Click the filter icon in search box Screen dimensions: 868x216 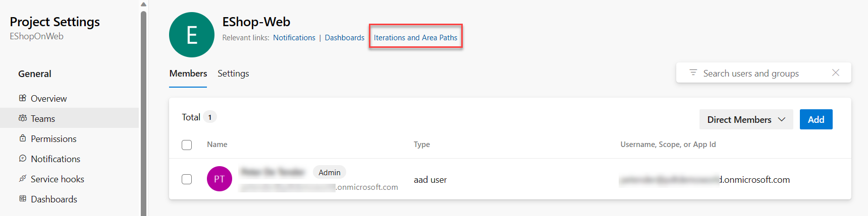point(693,73)
